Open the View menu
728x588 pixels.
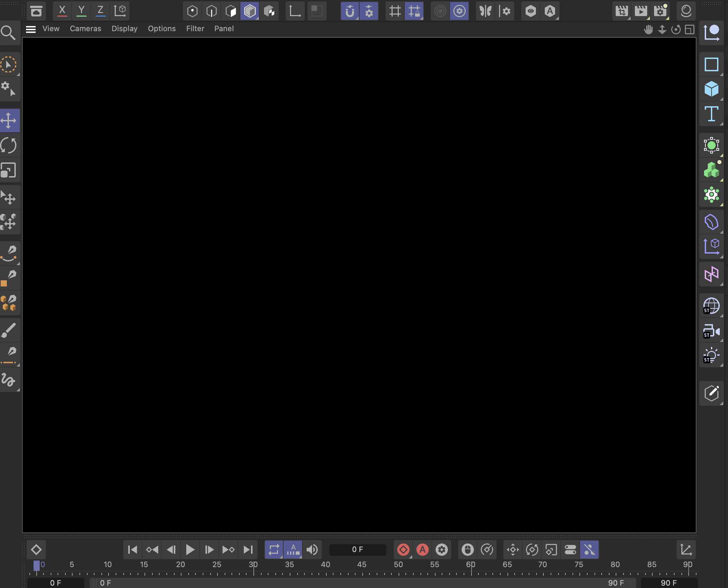51,29
